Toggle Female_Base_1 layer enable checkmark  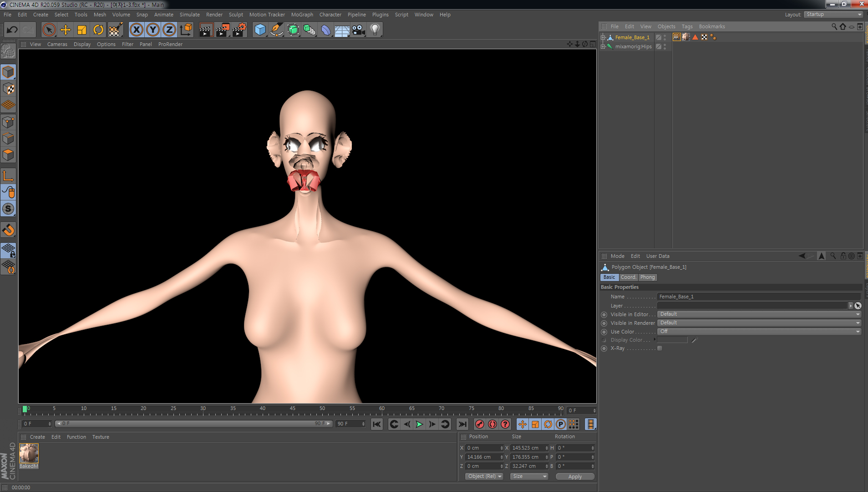pos(658,37)
